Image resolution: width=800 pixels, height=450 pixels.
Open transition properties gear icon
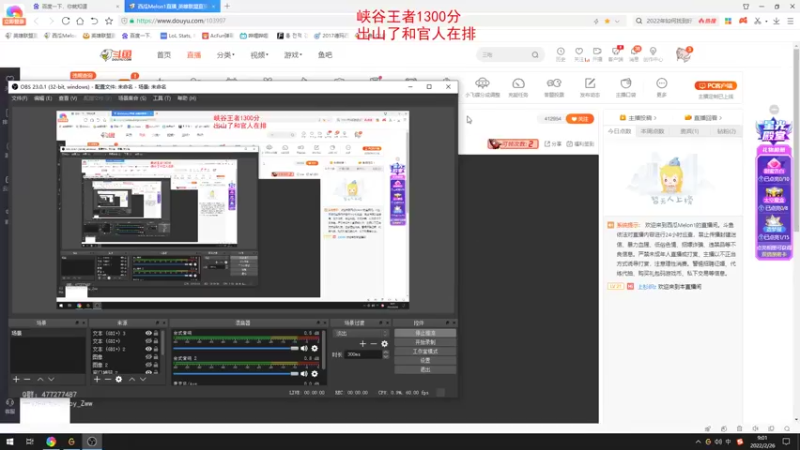[385, 344]
